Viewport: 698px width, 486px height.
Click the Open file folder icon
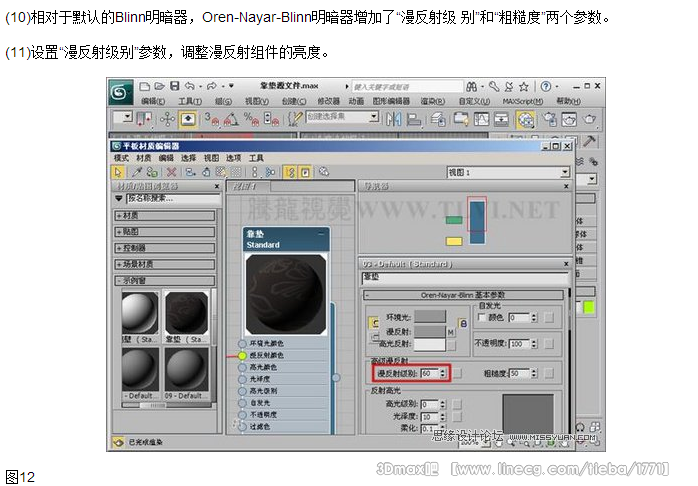[160, 86]
